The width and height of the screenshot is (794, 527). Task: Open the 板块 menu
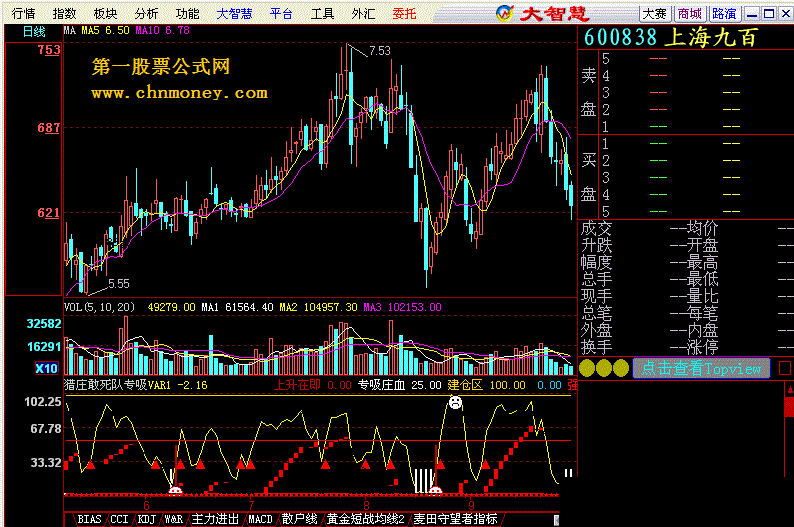[105, 14]
